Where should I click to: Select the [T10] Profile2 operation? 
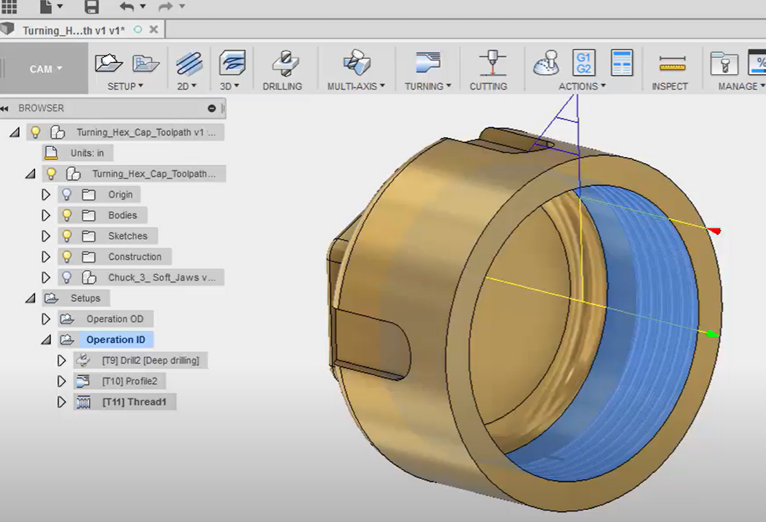click(x=120, y=381)
